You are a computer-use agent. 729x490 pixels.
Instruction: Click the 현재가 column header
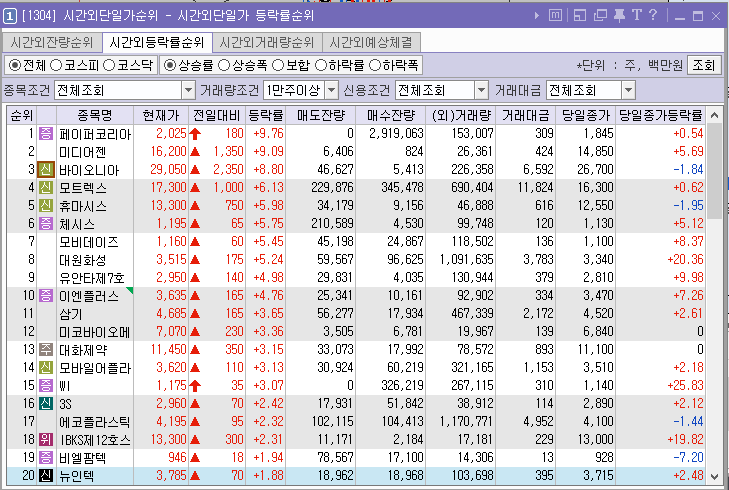point(160,115)
